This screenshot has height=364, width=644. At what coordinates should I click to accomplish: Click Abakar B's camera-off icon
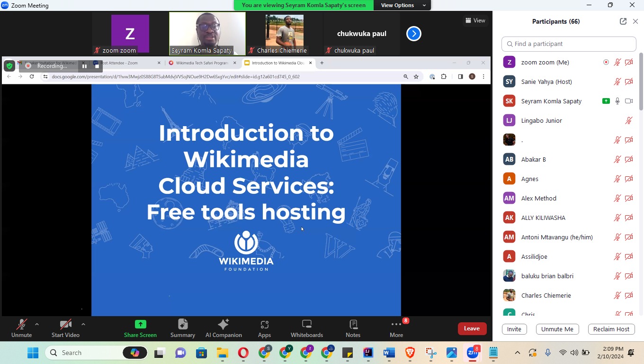point(629,159)
